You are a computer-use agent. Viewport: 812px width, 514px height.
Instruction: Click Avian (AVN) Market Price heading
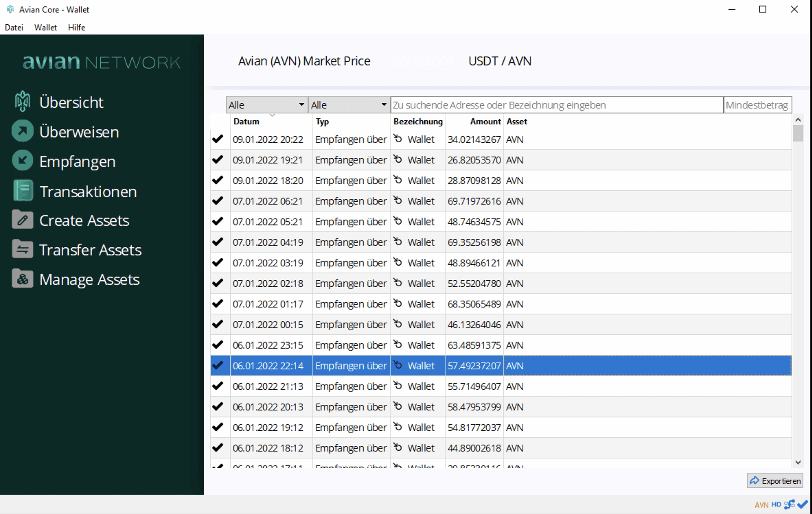304,61
